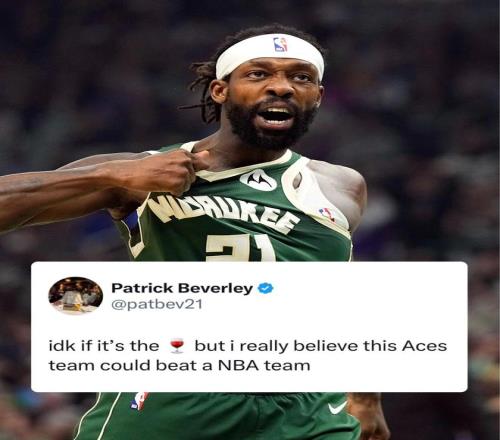Viewport: 500px width, 440px height.
Task: Click the NBA logo on the white headband
Action: pyautogui.click(x=280, y=44)
